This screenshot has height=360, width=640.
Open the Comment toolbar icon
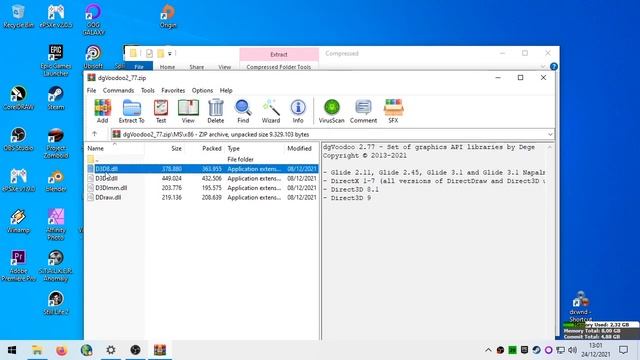[363, 111]
